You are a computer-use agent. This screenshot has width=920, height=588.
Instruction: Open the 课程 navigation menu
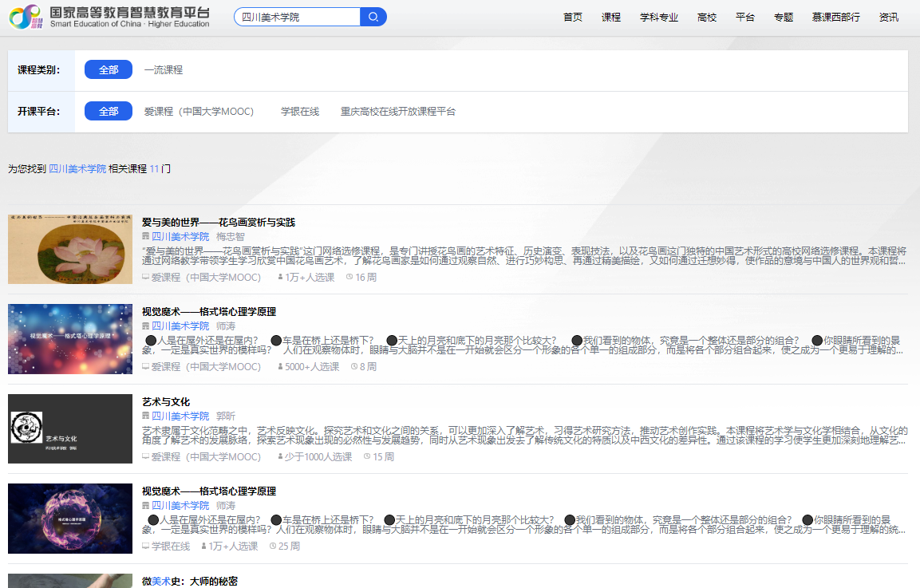(611, 18)
